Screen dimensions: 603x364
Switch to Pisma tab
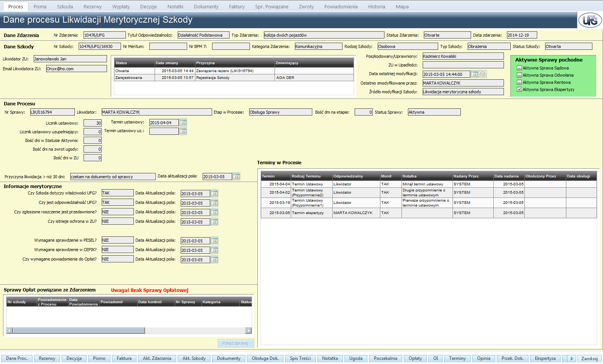tap(40, 6)
